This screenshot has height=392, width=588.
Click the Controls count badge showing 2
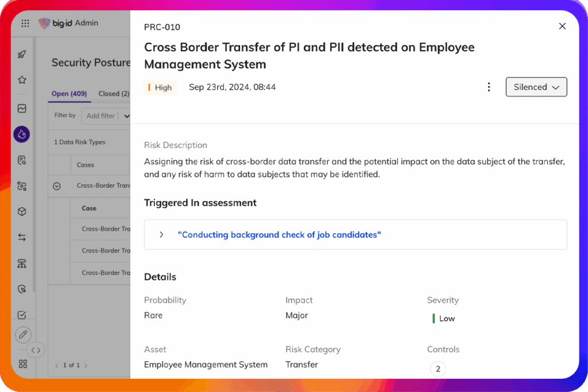pyautogui.click(x=438, y=369)
